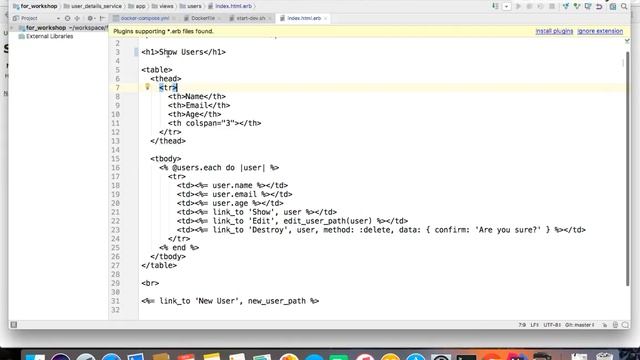Viewport: 640px width, 360px height.
Task: Switch to docker-compose.yml tab
Action: pyautogui.click(x=144, y=18)
